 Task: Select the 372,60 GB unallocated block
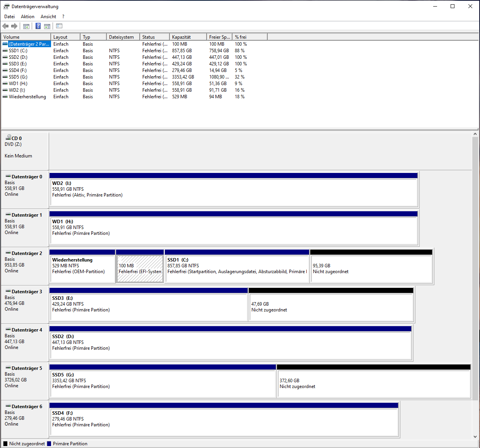point(374,381)
